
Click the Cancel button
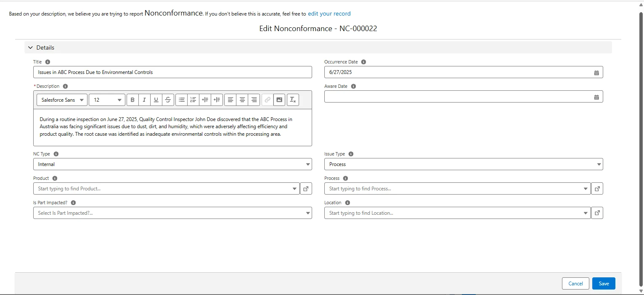coord(575,284)
